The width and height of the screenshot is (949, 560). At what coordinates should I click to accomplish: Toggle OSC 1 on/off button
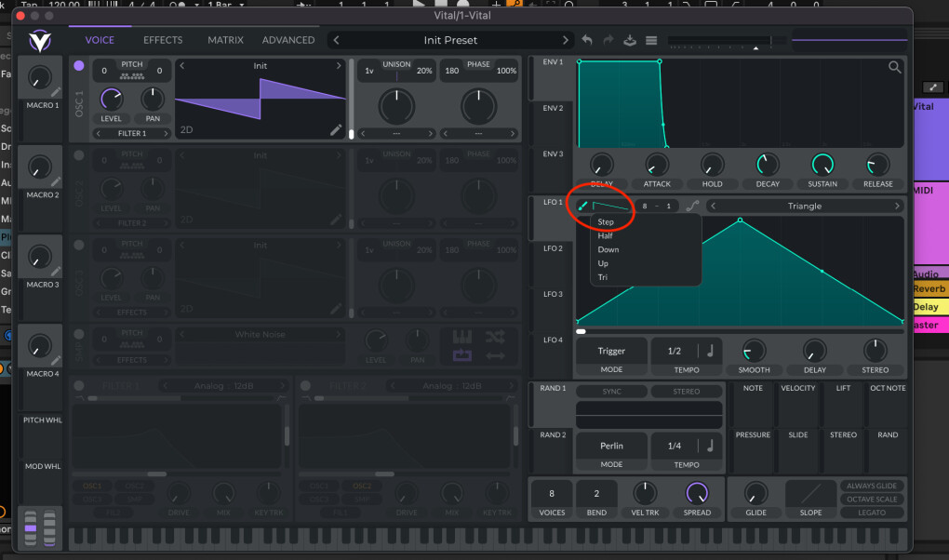click(x=79, y=65)
